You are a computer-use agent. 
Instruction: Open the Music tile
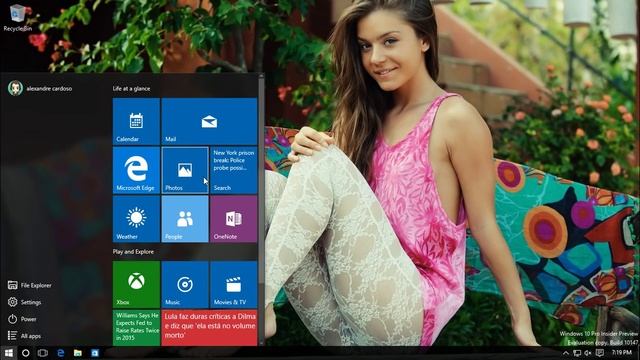tap(185, 284)
